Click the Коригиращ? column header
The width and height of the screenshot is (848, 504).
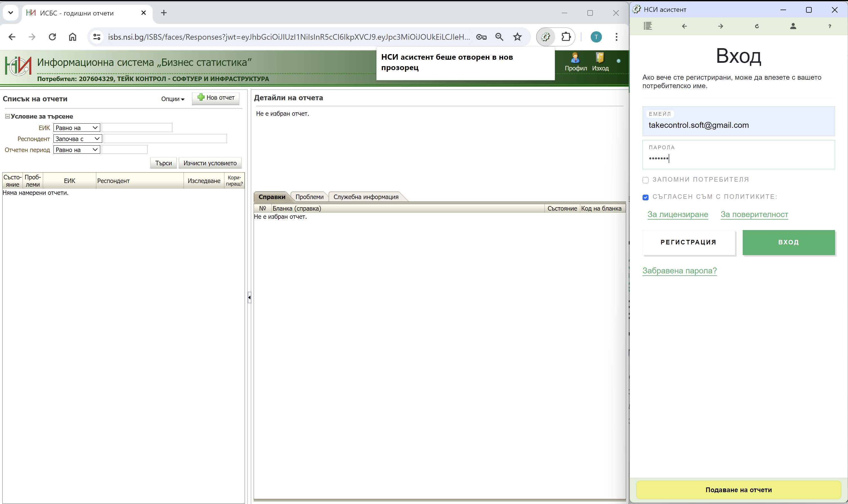click(234, 181)
